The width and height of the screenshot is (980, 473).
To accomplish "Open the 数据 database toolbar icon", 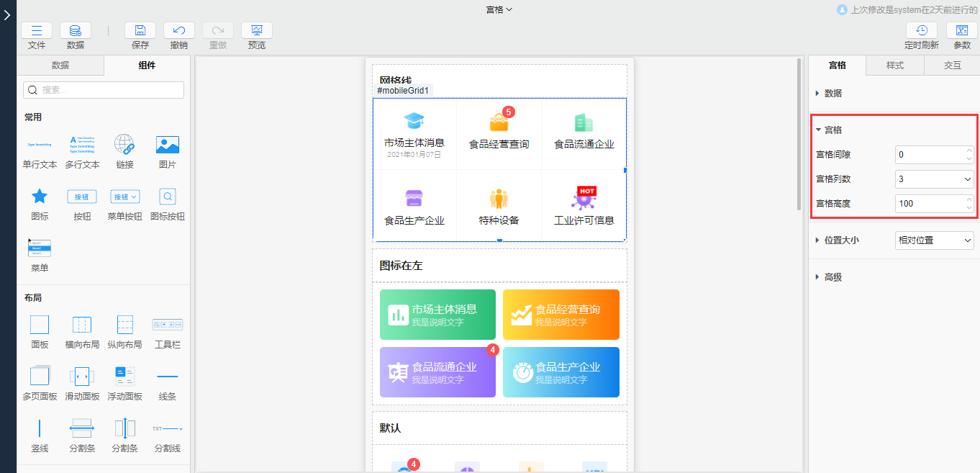I will (76, 30).
